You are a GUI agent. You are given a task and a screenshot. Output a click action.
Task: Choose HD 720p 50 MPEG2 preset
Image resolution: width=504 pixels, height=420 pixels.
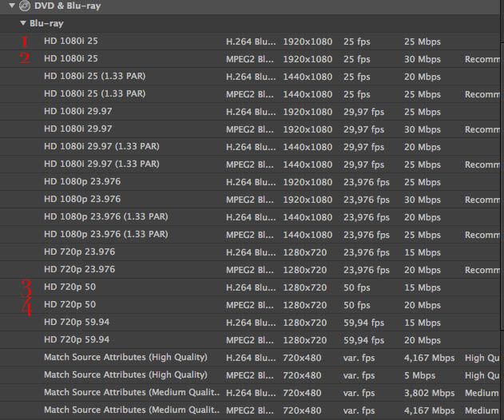pyautogui.click(x=70, y=305)
